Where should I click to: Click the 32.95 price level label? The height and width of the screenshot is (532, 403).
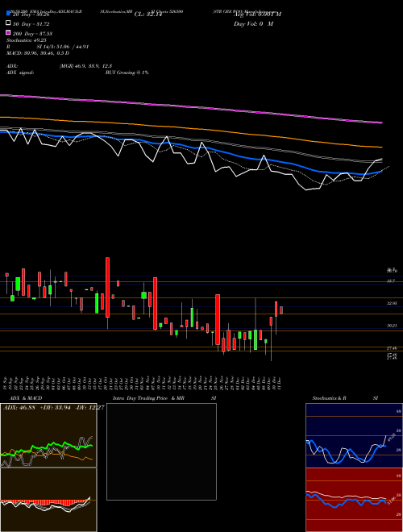(392, 303)
